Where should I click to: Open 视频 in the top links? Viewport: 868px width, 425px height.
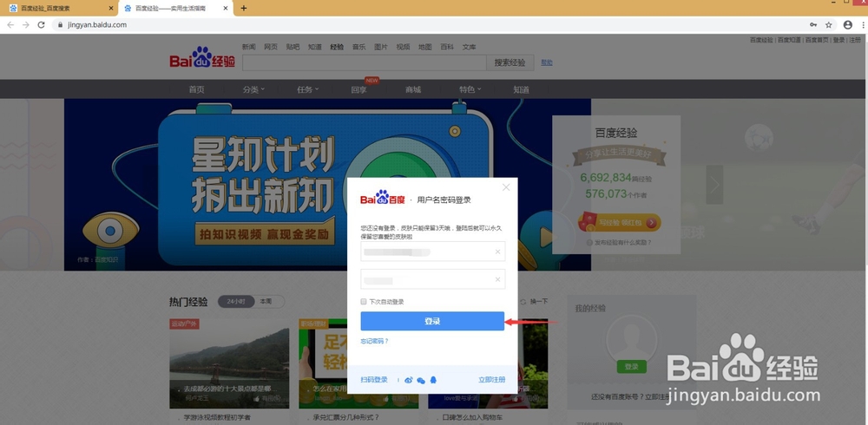(403, 47)
